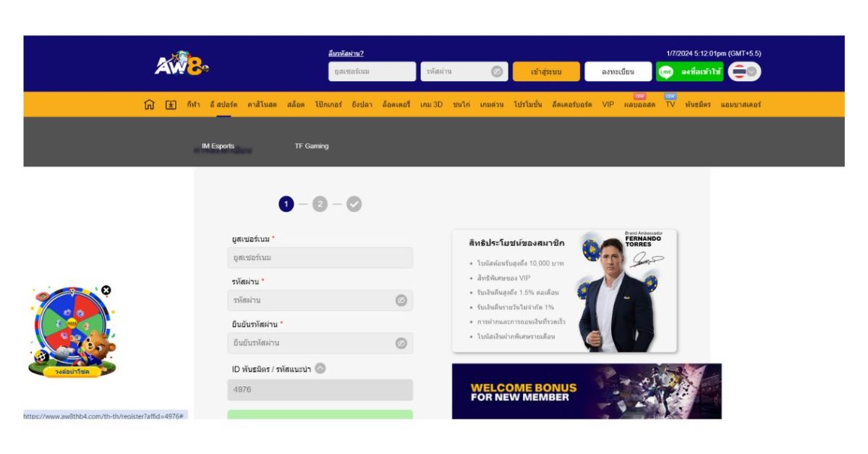Expand the อี สปอร์ต menu item
Viewport: 868px width, 454px height.
click(x=224, y=105)
